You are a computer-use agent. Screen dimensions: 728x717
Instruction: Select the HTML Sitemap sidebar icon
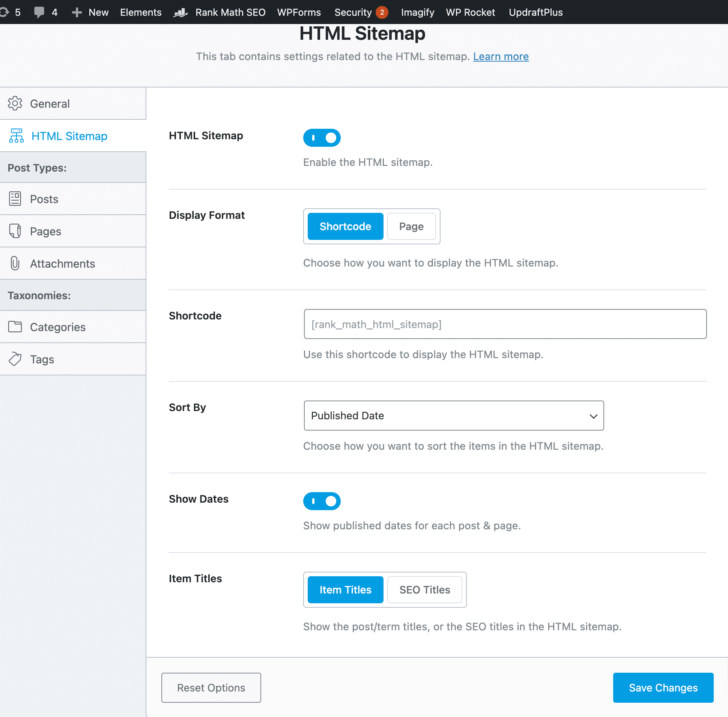pos(16,136)
